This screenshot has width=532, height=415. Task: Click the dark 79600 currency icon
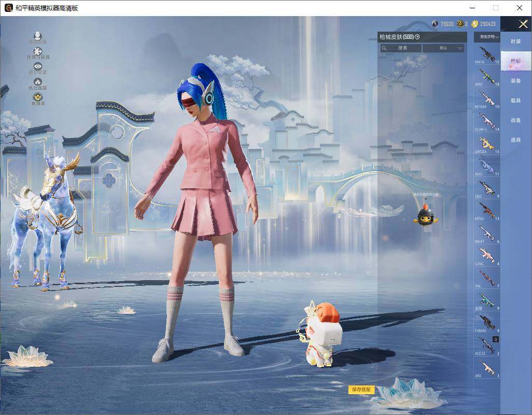click(x=435, y=23)
